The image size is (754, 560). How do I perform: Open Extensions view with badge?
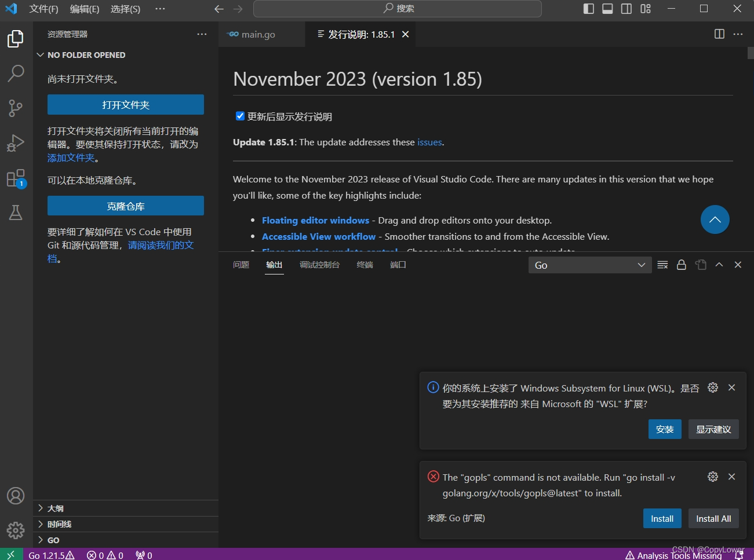(16, 178)
